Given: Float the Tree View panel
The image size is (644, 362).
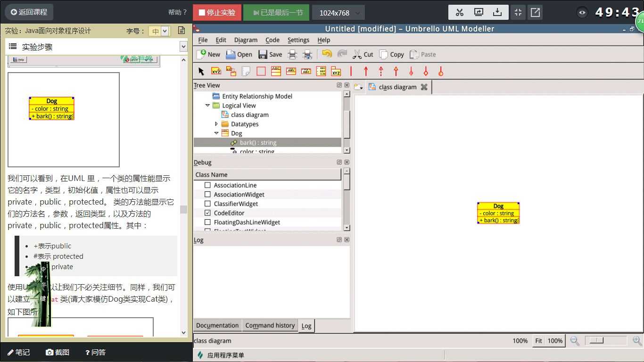Looking at the screenshot, I should pos(339,85).
